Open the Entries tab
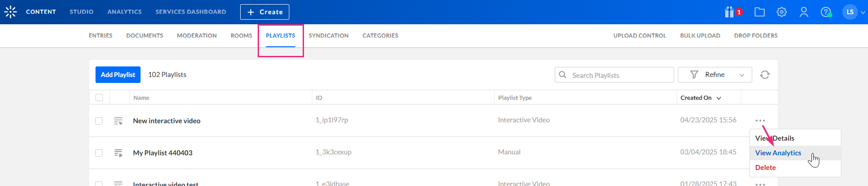Image resolution: width=868 pixels, height=186 pixels. click(x=101, y=36)
